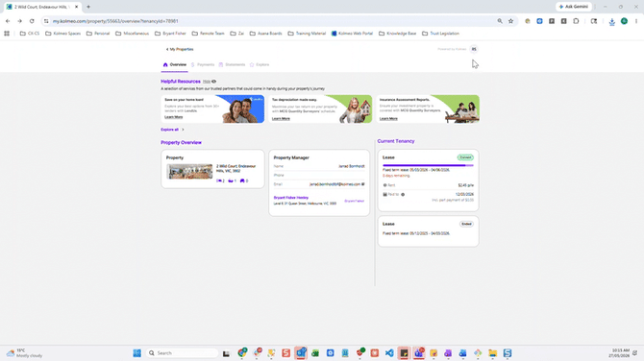Click the Save on your home loan card
644x361 pixels.
tap(212, 109)
